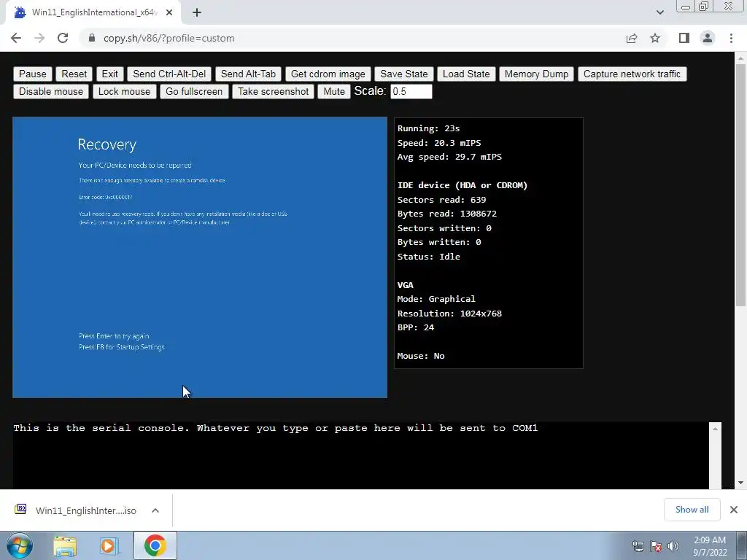Screen dimensions: 747x560
Task: Click the Load State button
Action: (466, 74)
